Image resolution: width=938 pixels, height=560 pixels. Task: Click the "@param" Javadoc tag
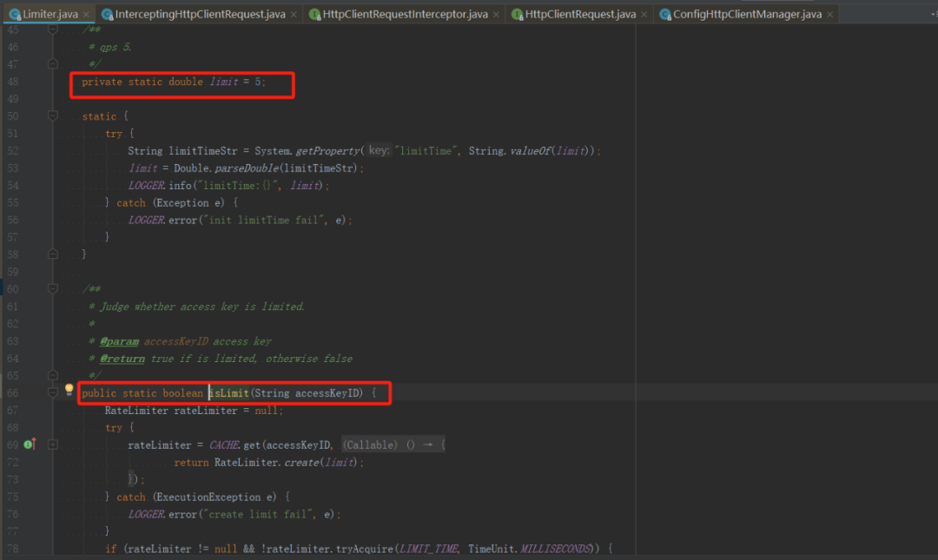pyautogui.click(x=119, y=341)
